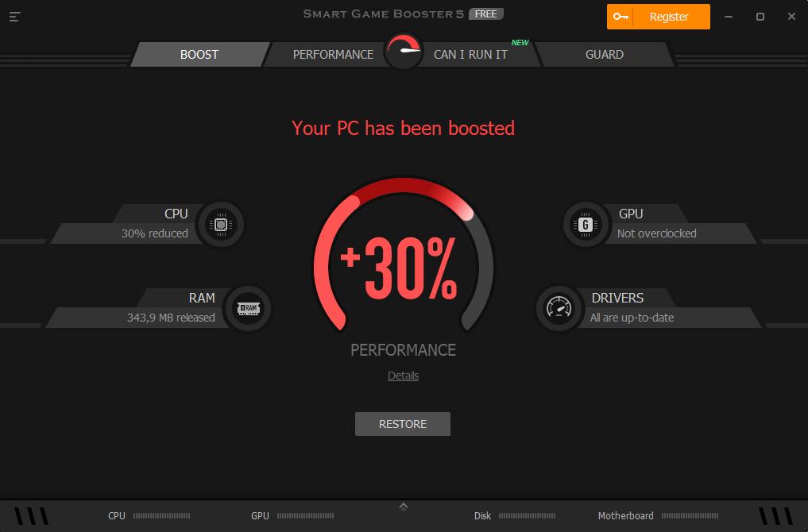
Task: Go to the CAN I RUN IT tab
Action: pyautogui.click(x=470, y=55)
